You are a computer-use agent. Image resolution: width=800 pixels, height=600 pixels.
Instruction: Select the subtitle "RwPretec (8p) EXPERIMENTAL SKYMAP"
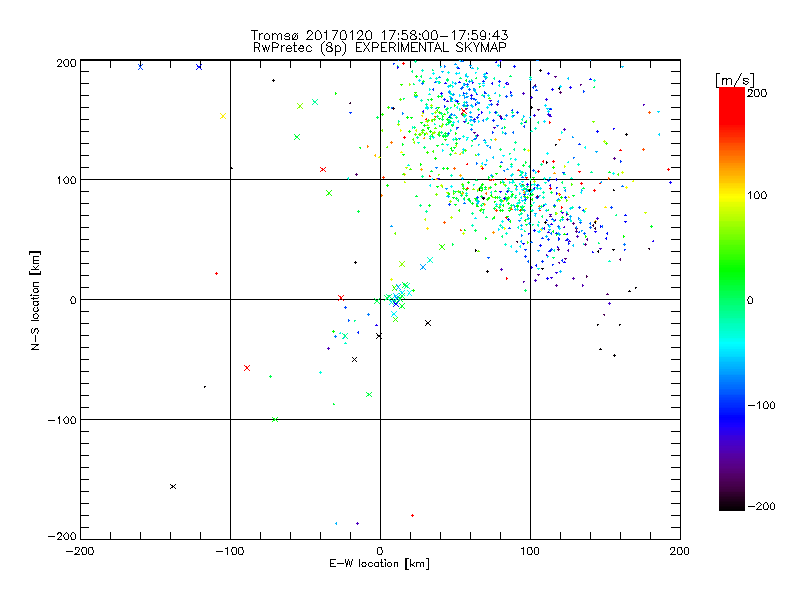pyautogui.click(x=380, y=47)
